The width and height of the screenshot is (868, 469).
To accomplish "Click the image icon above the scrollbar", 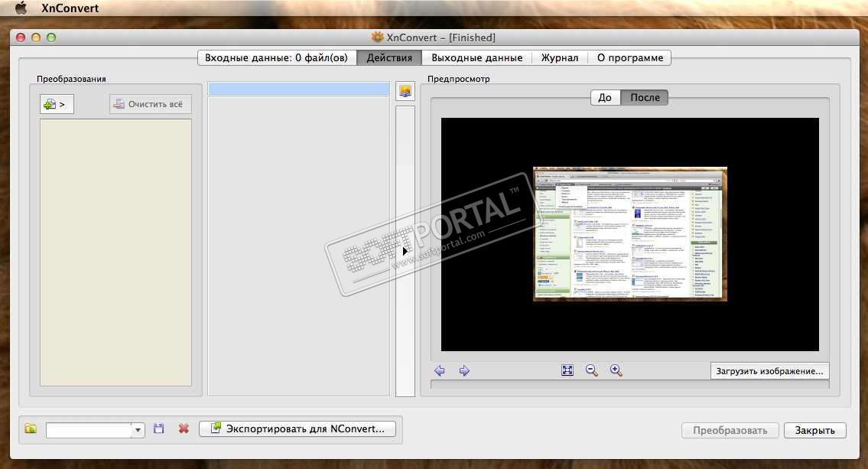I will click(x=405, y=91).
